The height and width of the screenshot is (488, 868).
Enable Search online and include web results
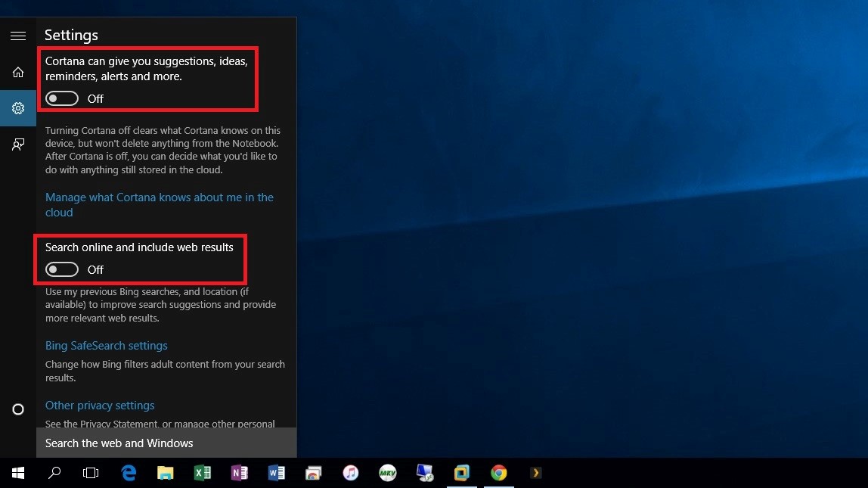click(x=61, y=270)
